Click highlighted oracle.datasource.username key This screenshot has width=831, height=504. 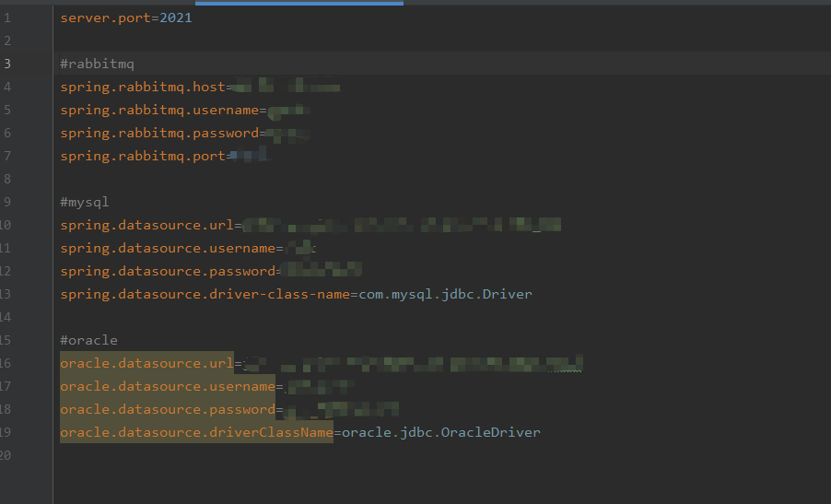(168, 386)
